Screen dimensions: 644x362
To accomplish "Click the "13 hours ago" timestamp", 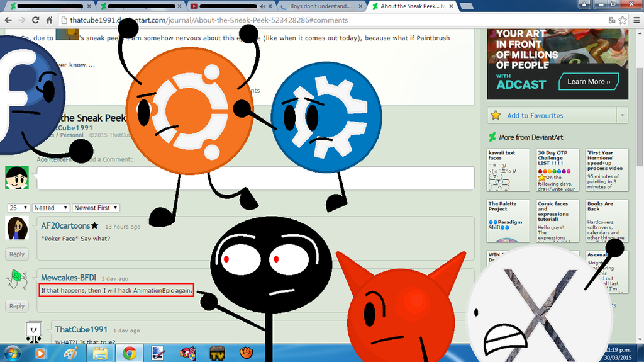I will [x=123, y=227].
